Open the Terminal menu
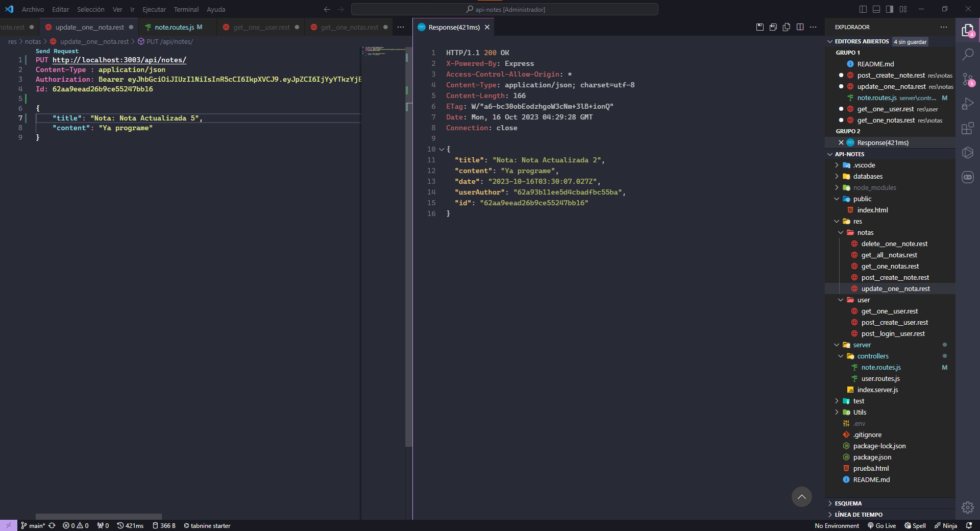980x531 pixels. [x=186, y=9]
